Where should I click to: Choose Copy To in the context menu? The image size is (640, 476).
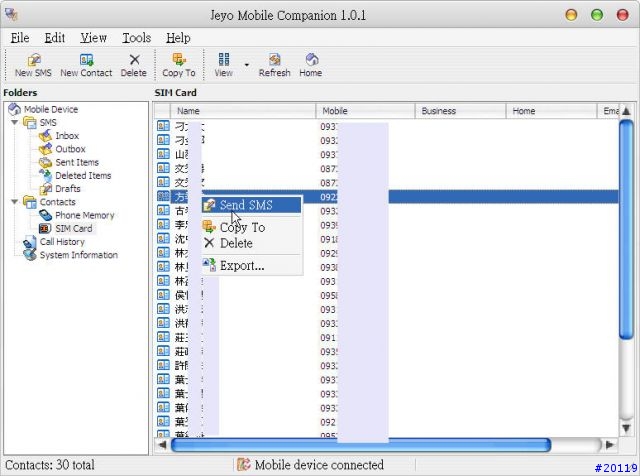[252, 227]
